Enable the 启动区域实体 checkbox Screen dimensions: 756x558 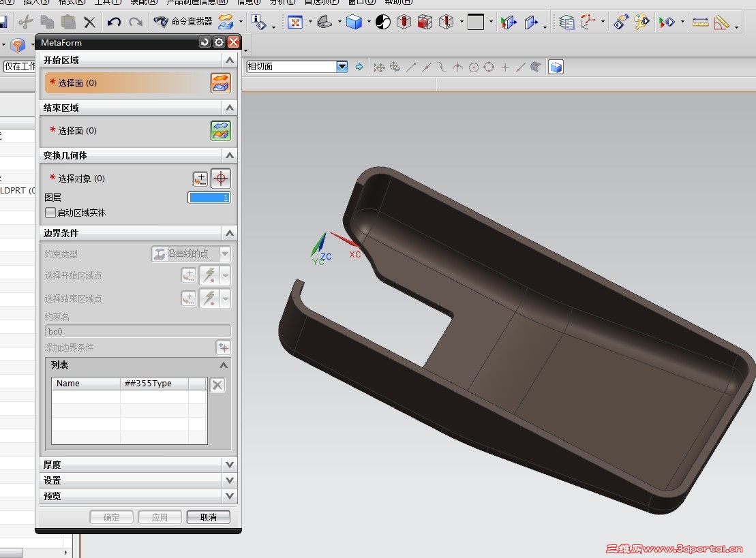click(x=50, y=213)
